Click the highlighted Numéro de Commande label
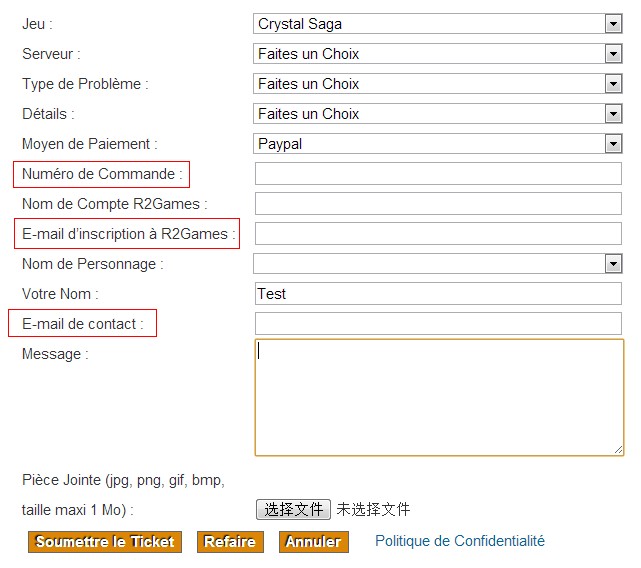The width and height of the screenshot is (641, 568). click(x=102, y=174)
